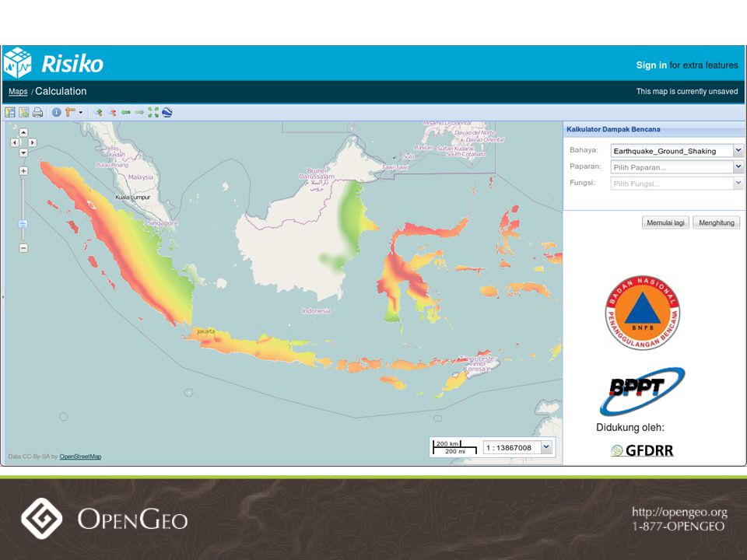
Task: Open the Fungsi dropdown arrow
Action: coord(738,183)
